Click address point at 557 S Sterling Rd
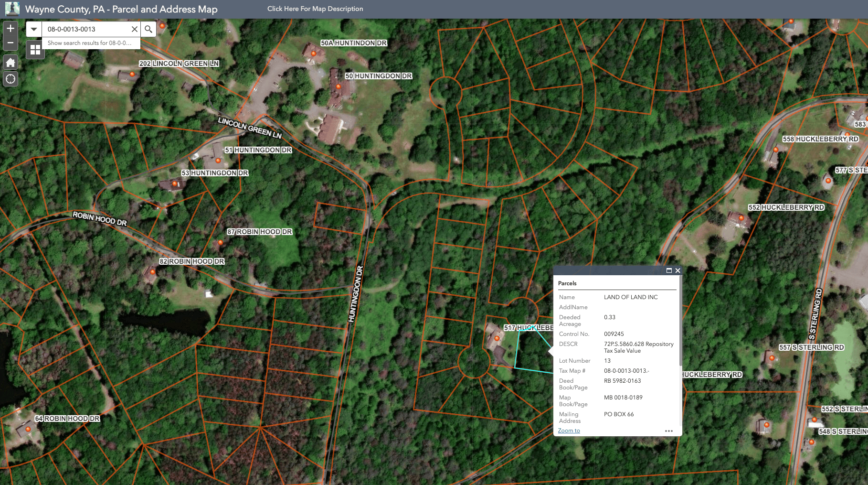This screenshot has width=868, height=485. tap(772, 358)
